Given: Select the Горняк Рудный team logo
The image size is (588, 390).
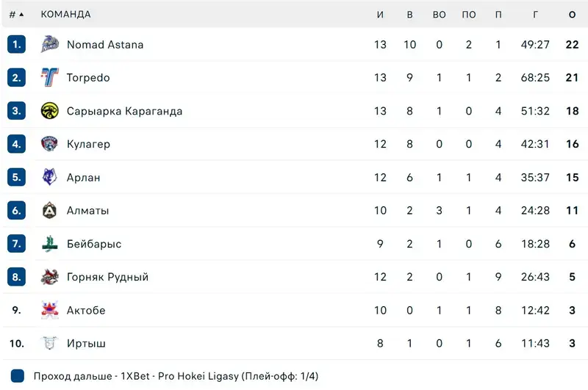Looking at the screenshot, I should [x=49, y=277].
